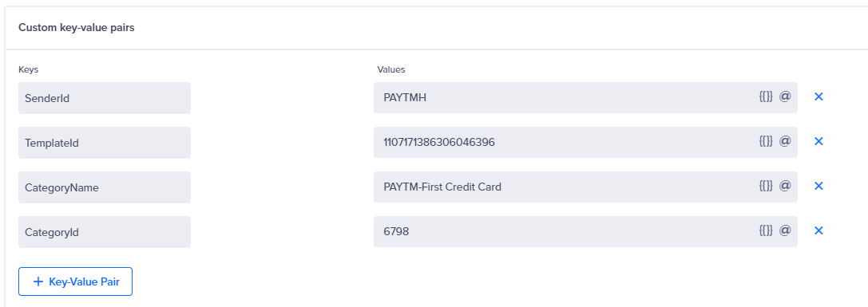Viewport: 868px width, 307px height.
Task: Edit the SenderId key field
Action: click(x=105, y=98)
